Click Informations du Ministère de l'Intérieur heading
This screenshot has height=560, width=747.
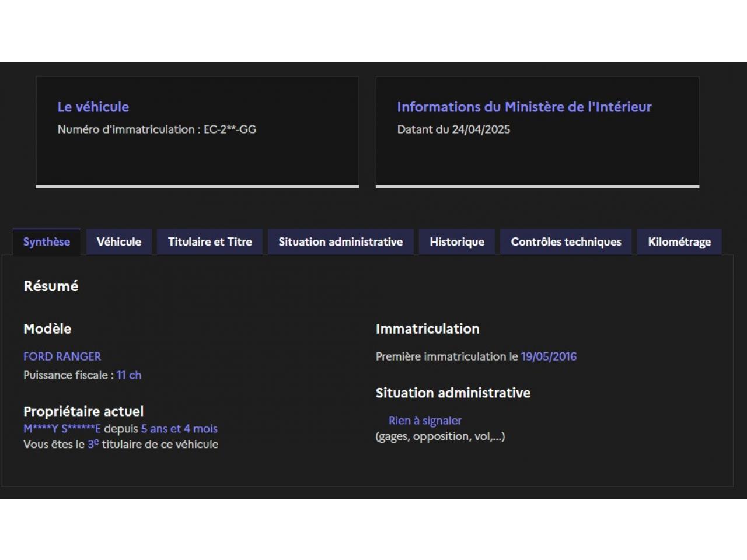(524, 107)
